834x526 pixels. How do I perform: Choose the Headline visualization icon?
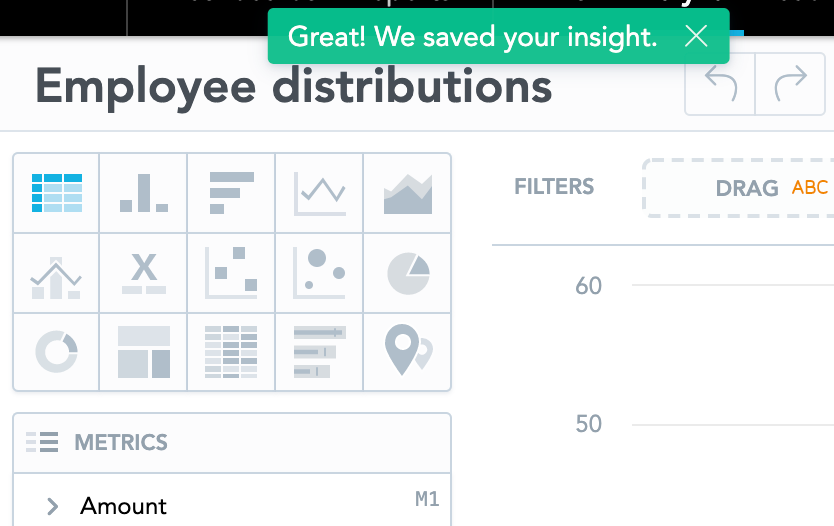144,273
